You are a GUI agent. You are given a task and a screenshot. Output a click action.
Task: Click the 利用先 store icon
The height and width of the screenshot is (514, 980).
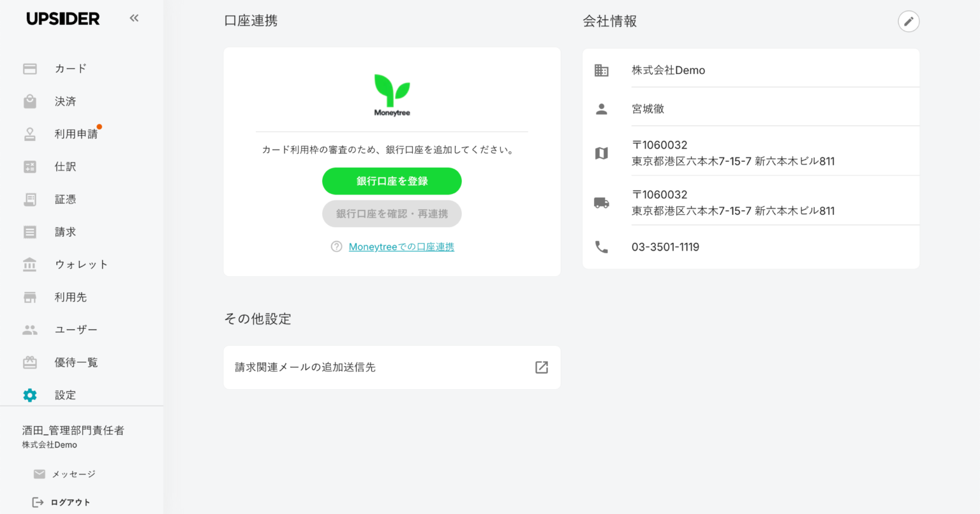coord(30,297)
